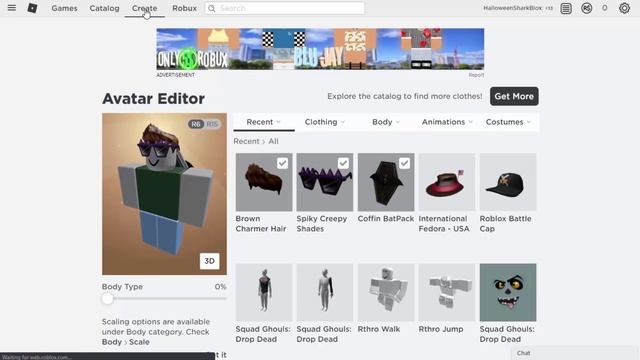The image size is (640, 360).
Task: Uncheck the Brown Charmer Hair checkbox
Action: coord(282,163)
